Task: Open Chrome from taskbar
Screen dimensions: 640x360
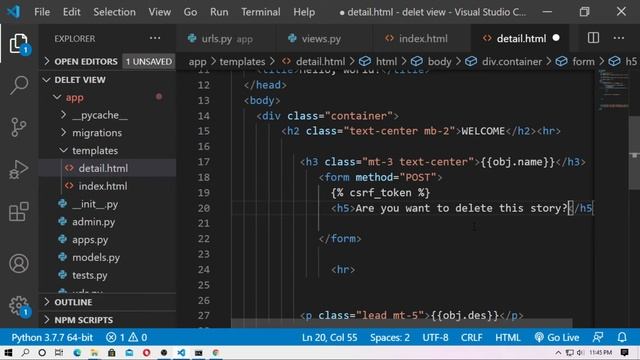Action: pos(216,353)
